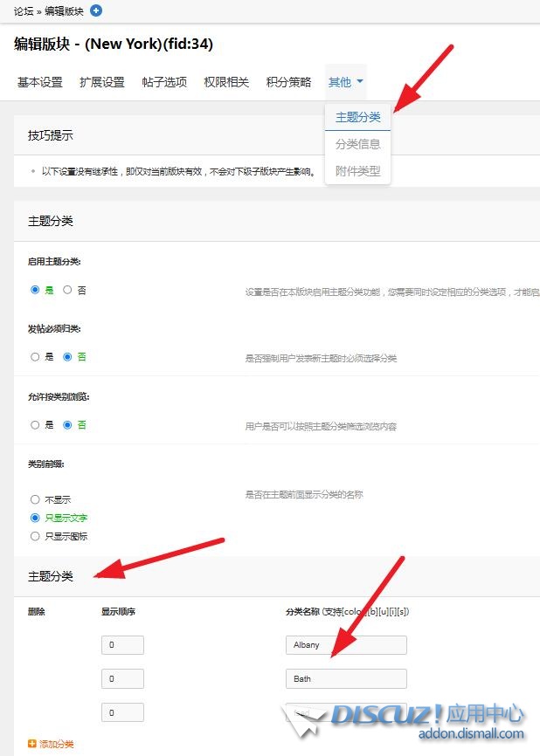Click the Albany category name field
The height and width of the screenshot is (756, 540).
[x=346, y=645]
